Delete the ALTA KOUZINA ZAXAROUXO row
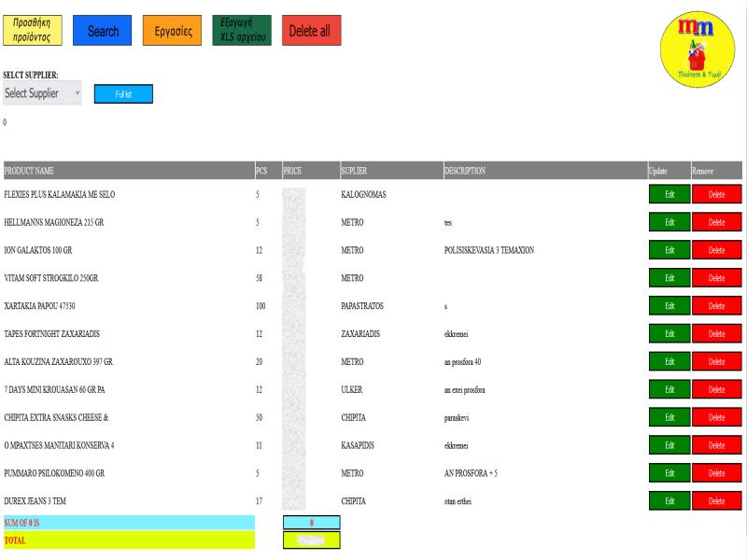This screenshot has width=747, height=560. (716, 361)
